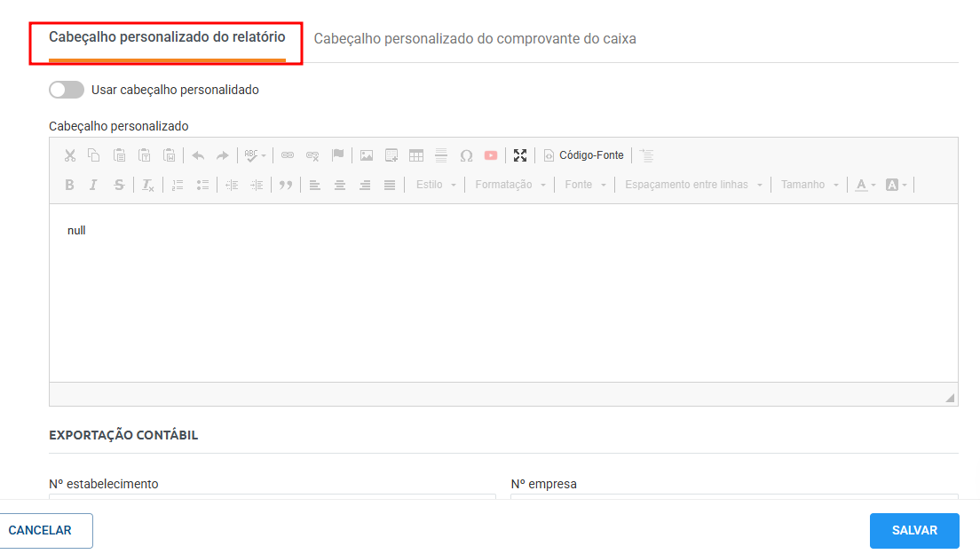
Task: Remove text formatting
Action: click(147, 185)
